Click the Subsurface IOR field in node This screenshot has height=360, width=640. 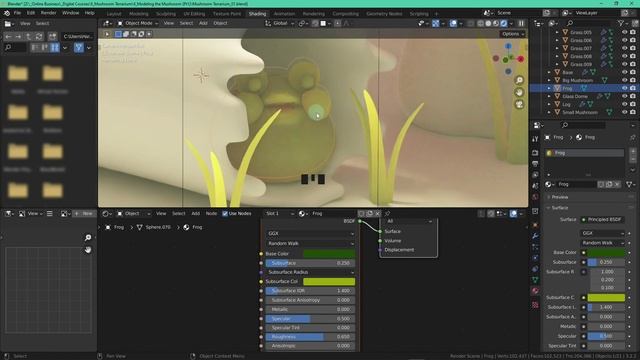tap(310, 291)
